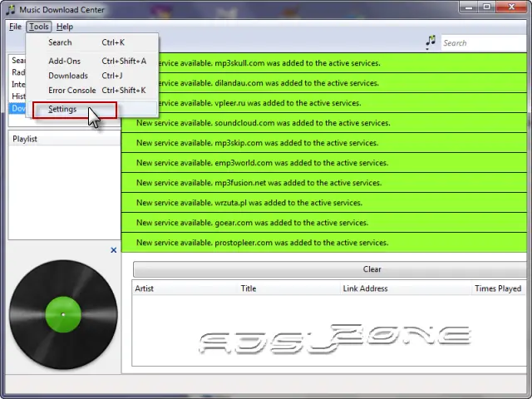Sort by the Times Played column header
Image resolution: width=532 pixels, height=399 pixels.
499,288
